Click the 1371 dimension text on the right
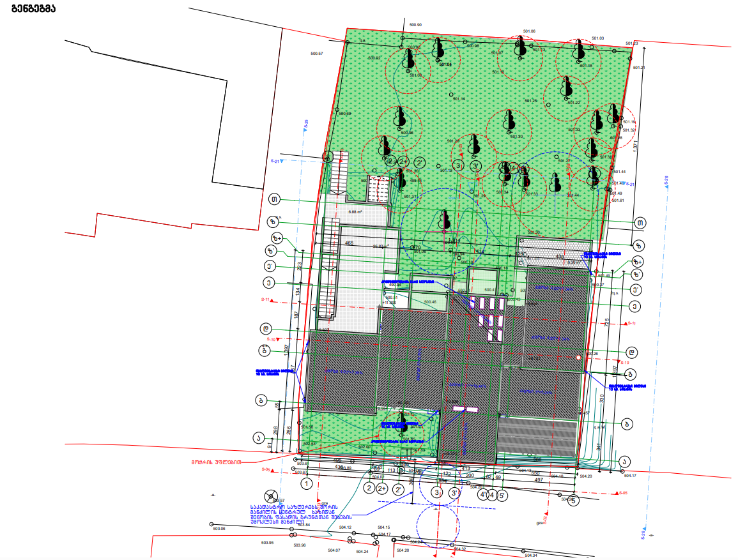738x560 pixels. [x=635, y=146]
